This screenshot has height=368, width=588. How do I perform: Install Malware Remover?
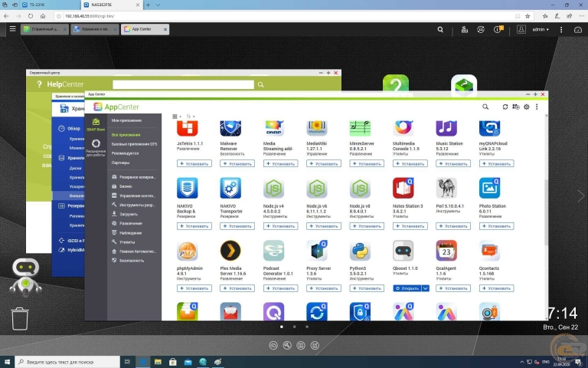237,164
